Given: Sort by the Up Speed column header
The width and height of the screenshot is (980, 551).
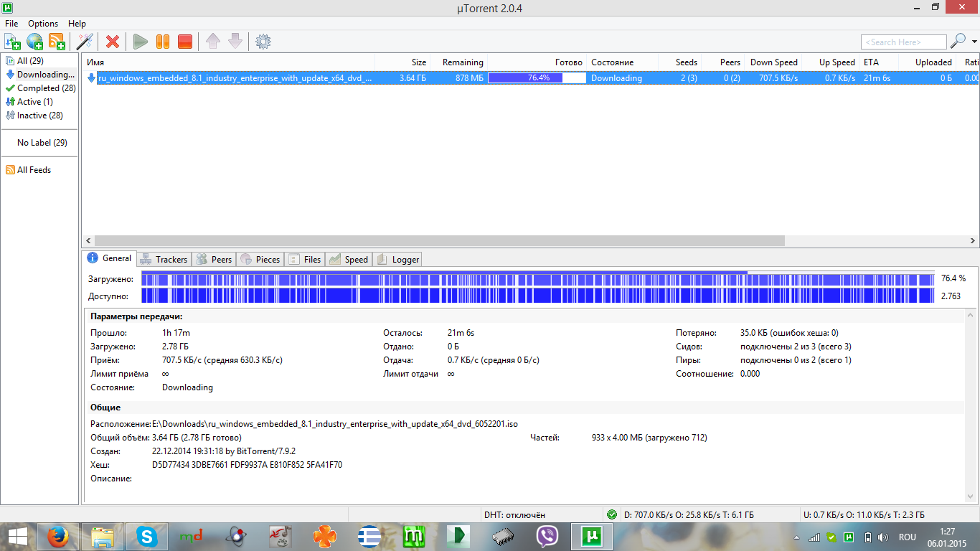Looking at the screenshot, I should [x=831, y=62].
